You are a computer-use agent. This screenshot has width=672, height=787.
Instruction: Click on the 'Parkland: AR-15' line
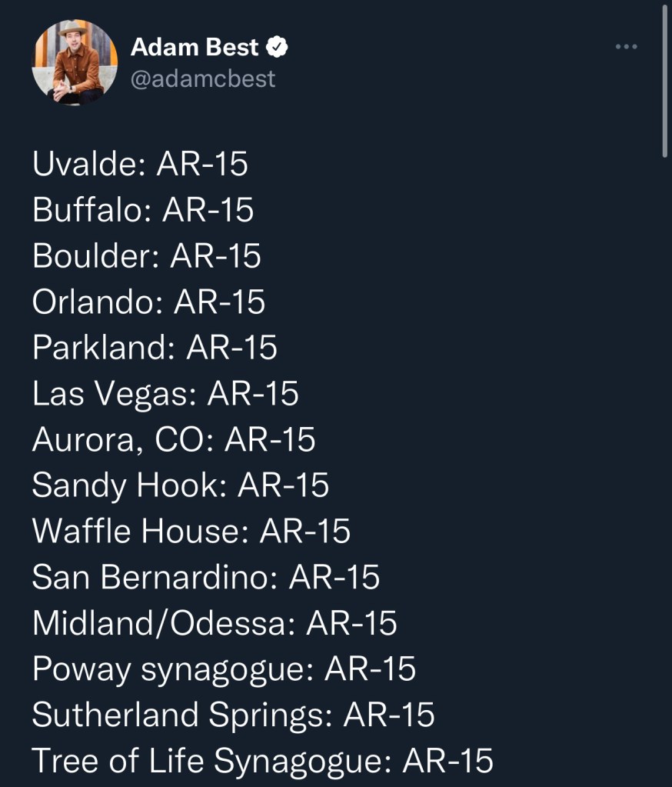click(155, 347)
